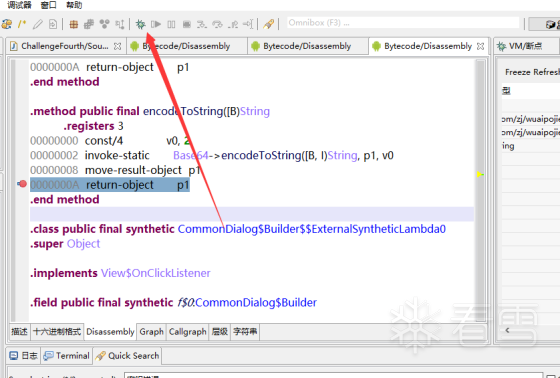This screenshot has height=378, width=560.
Task: Toggle the breakpoint at return-object line
Action: click(x=22, y=184)
